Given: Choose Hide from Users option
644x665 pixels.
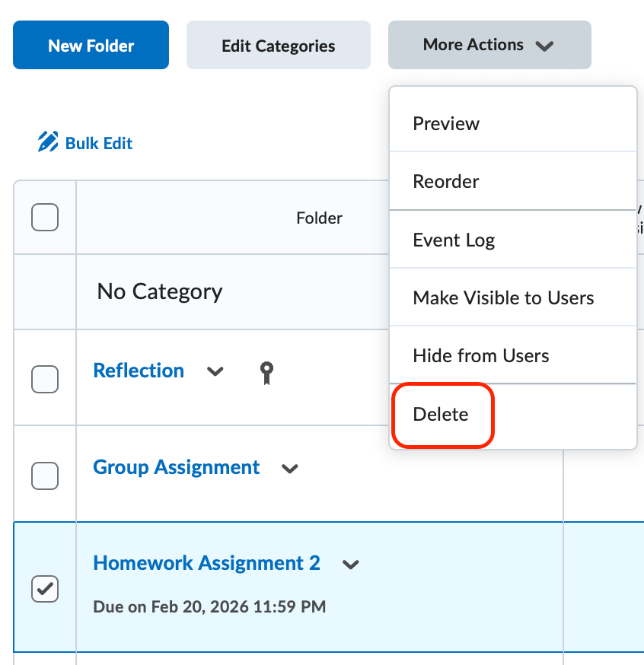Looking at the screenshot, I should pyautogui.click(x=480, y=355).
